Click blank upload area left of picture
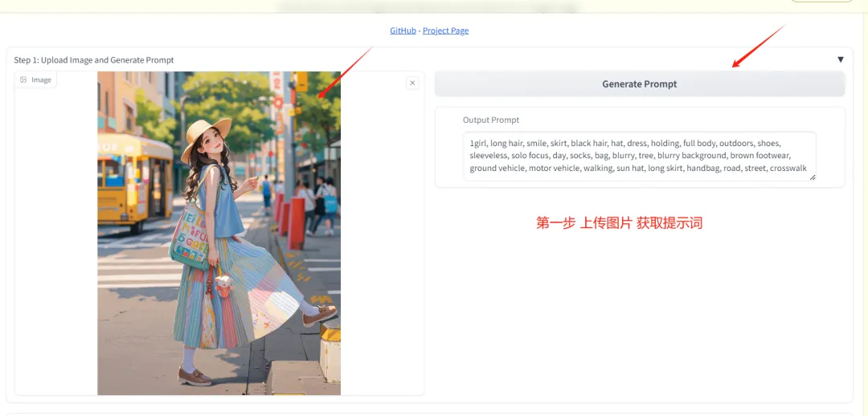868x416 pixels. point(56,241)
